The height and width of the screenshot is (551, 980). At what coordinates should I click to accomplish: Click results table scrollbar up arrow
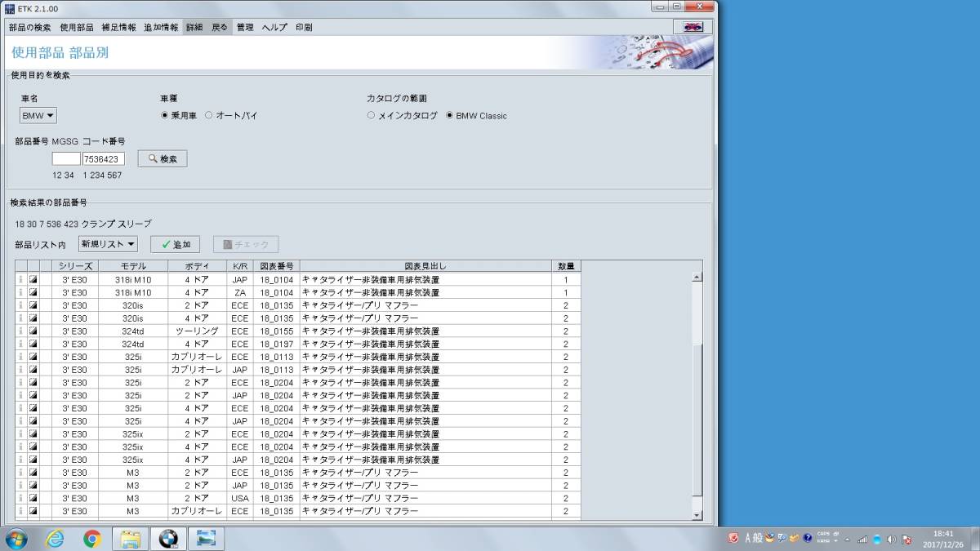(697, 277)
